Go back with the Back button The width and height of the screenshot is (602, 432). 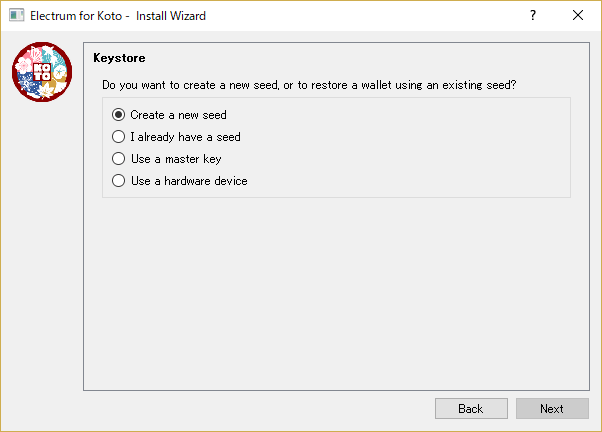pos(471,409)
